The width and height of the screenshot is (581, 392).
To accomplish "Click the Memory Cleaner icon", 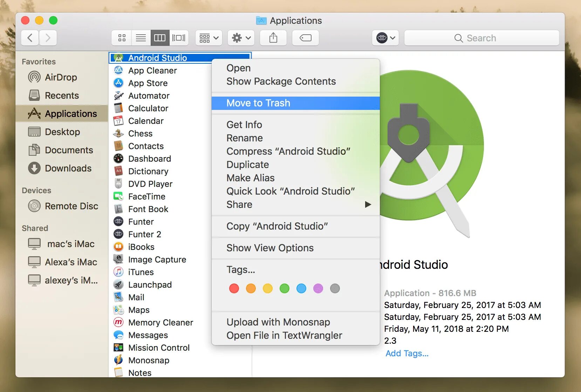I will 118,322.
